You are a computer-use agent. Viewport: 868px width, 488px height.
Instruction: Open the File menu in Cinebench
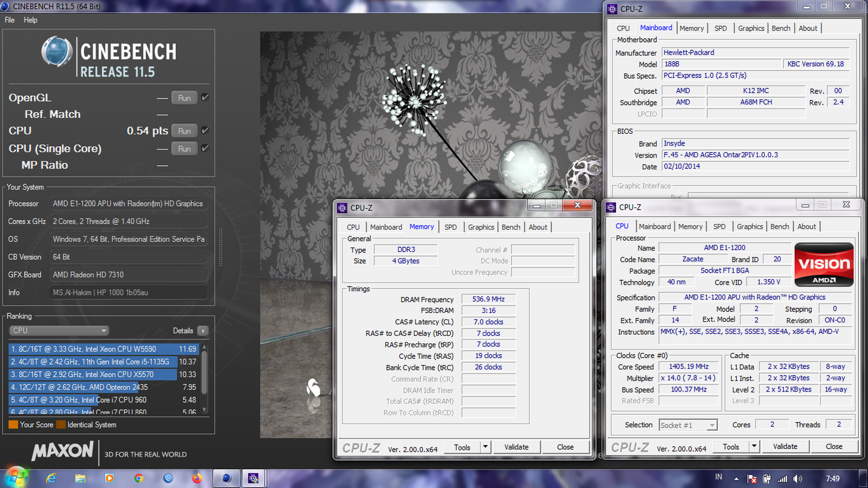coord(9,20)
